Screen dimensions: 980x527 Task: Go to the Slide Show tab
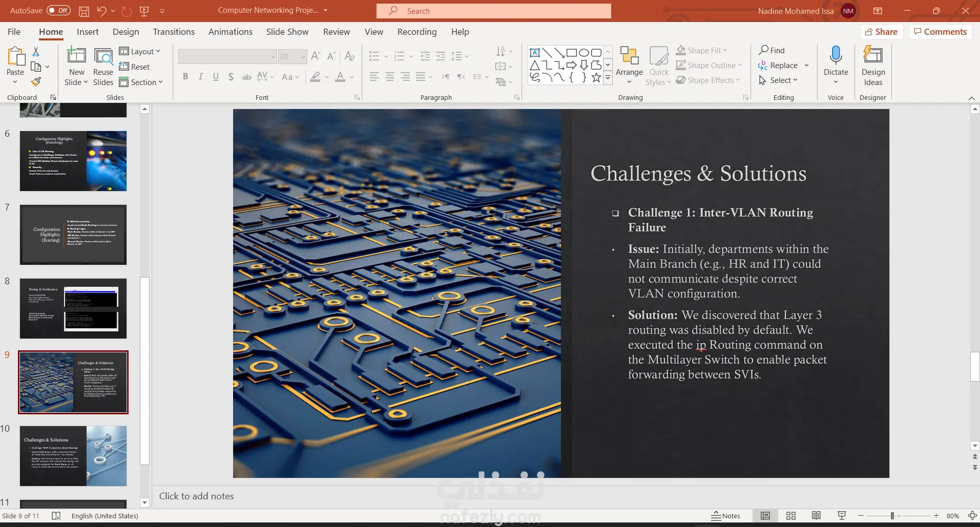point(287,32)
